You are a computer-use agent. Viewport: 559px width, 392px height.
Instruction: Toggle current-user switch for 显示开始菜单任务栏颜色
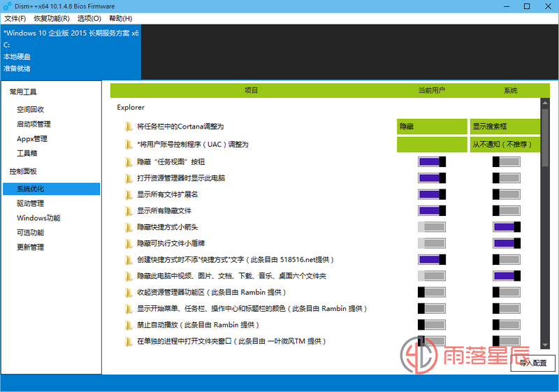(x=432, y=308)
